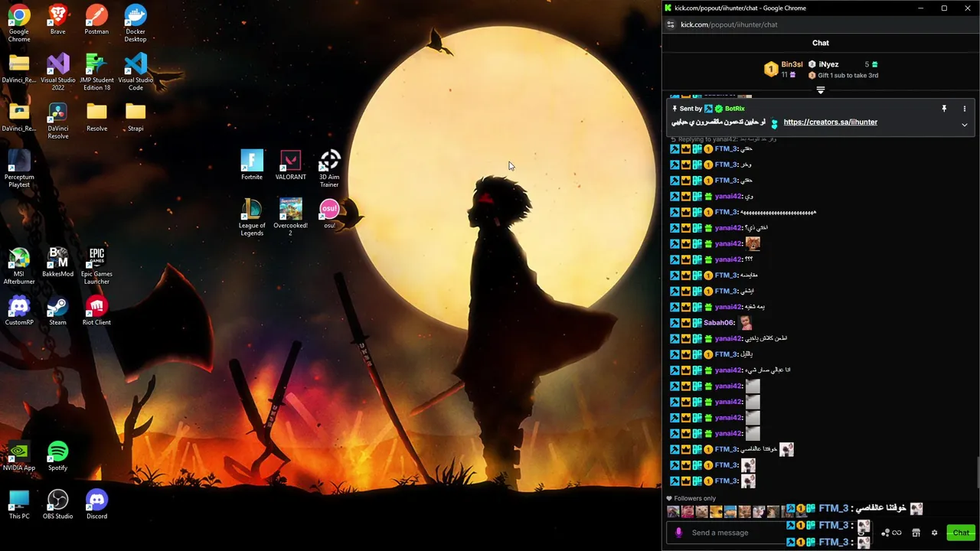Open JMP Student Edition 18 shortcut
The height and width of the screenshot is (551, 980).
(96, 71)
